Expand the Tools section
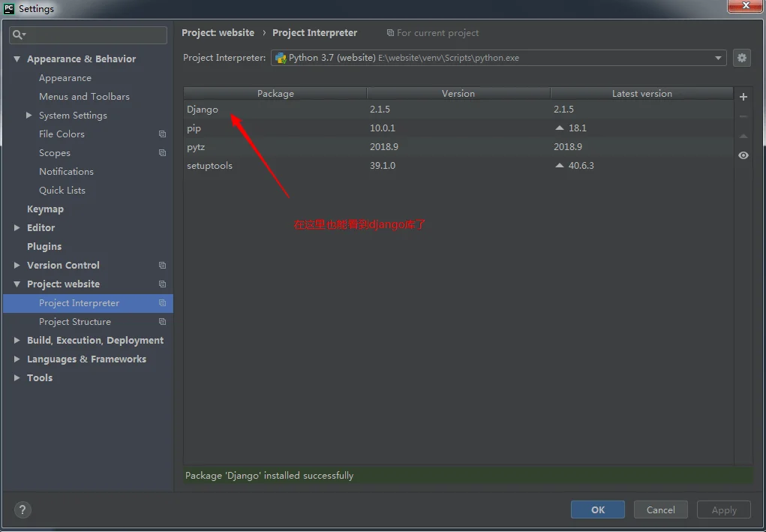 [17, 377]
